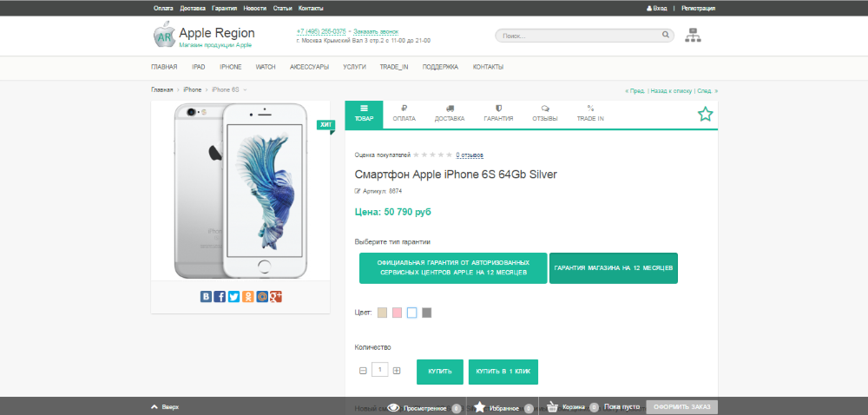Switch to the Доставка tab

pyautogui.click(x=450, y=114)
